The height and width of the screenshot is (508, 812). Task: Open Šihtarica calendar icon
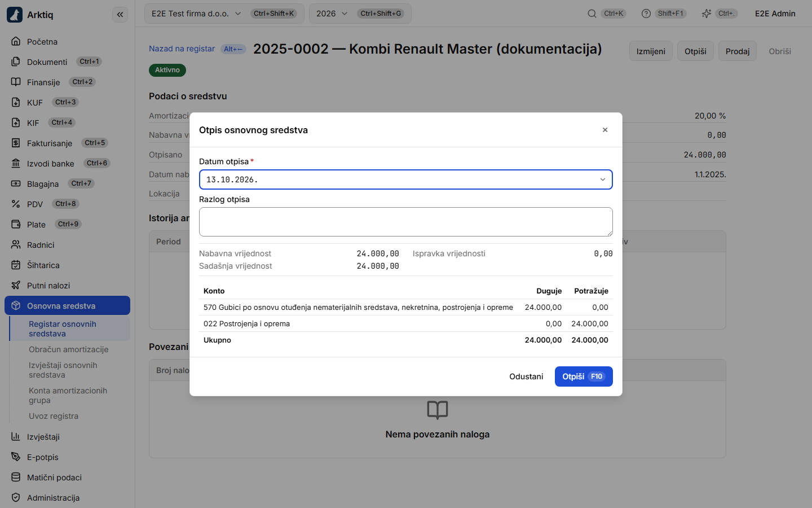click(x=16, y=265)
